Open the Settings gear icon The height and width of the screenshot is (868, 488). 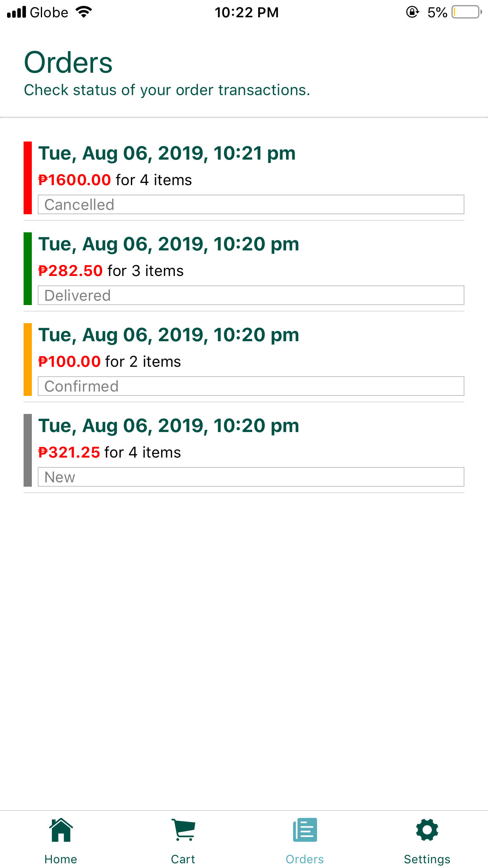(x=427, y=830)
